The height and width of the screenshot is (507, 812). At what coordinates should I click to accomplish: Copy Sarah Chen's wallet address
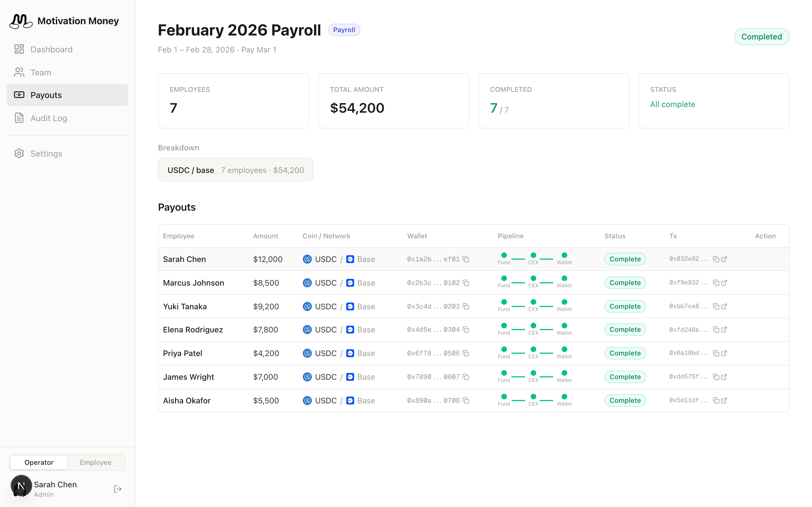[x=466, y=259]
